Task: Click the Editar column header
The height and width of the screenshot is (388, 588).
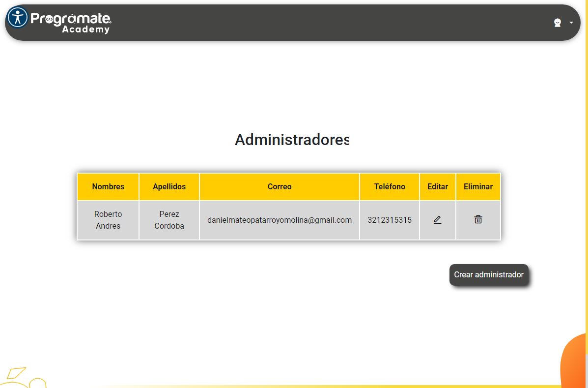Action: point(438,187)
